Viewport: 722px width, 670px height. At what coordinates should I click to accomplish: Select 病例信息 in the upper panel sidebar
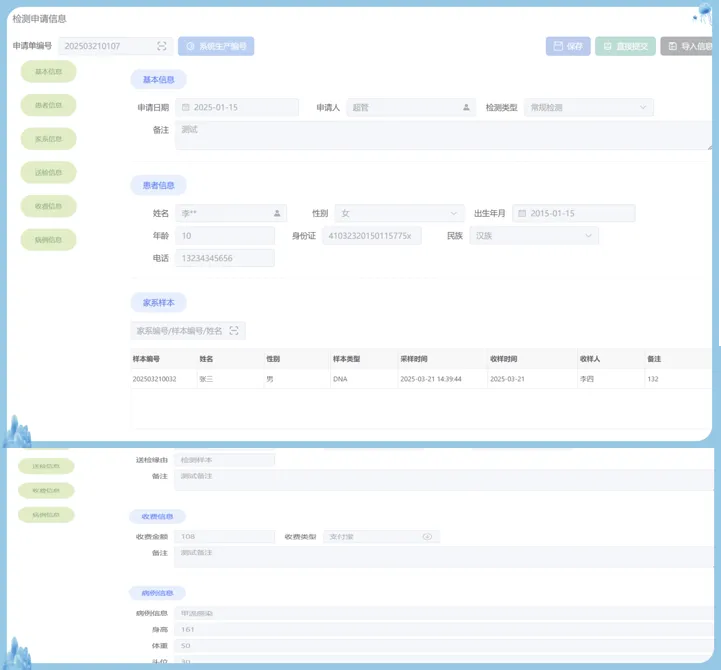pos(48,239)
